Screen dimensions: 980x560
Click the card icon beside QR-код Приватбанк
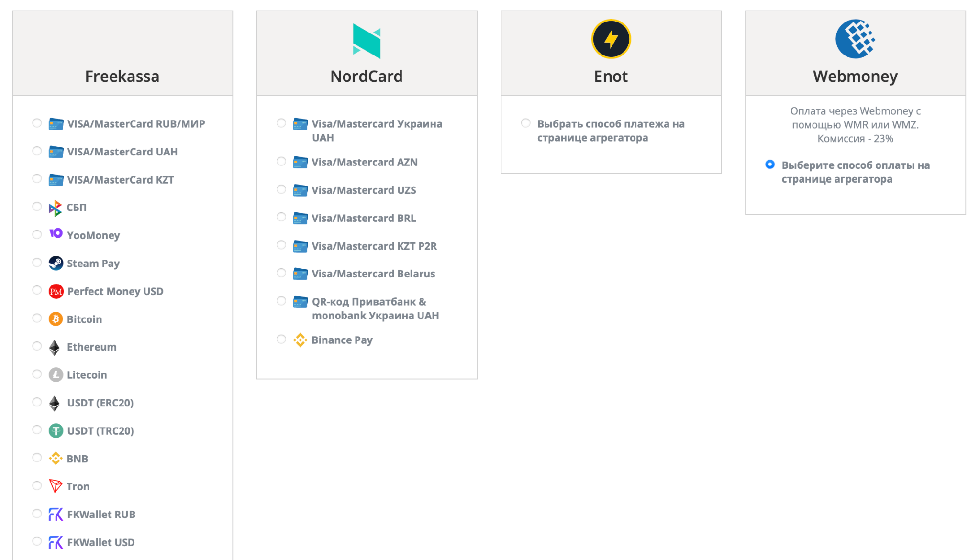click(x=301, y=302)
